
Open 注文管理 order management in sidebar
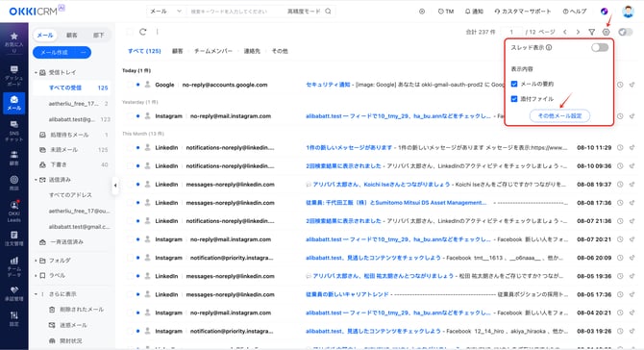pos(14,237)
